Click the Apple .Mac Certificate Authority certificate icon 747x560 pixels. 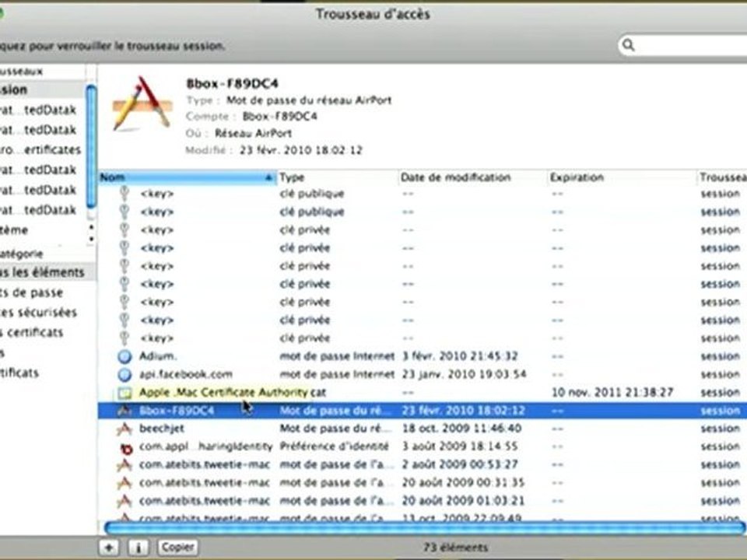(x=124, y=393)
